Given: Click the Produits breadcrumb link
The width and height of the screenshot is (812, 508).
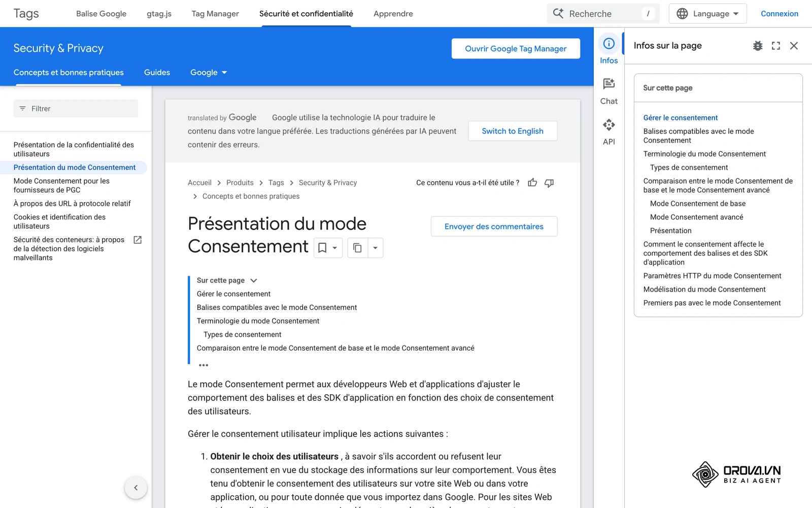Looking at the screenshot, I should (x=240, y=183).
